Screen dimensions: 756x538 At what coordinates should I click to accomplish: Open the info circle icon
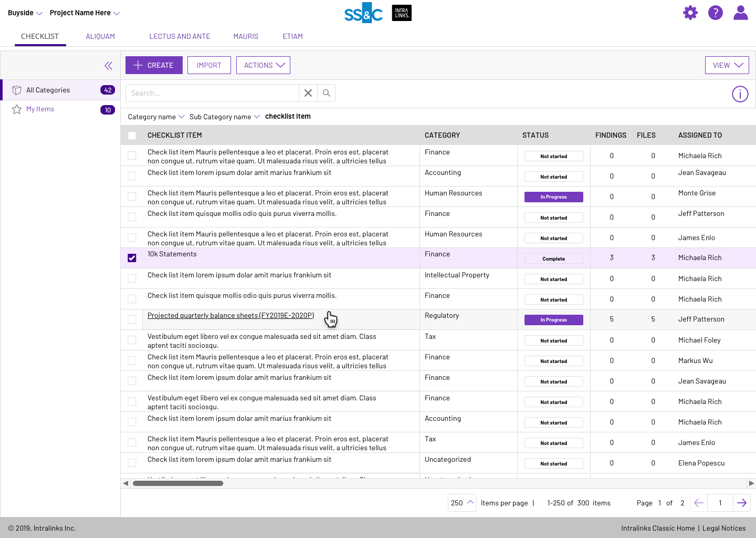click(x=740, y=94)
